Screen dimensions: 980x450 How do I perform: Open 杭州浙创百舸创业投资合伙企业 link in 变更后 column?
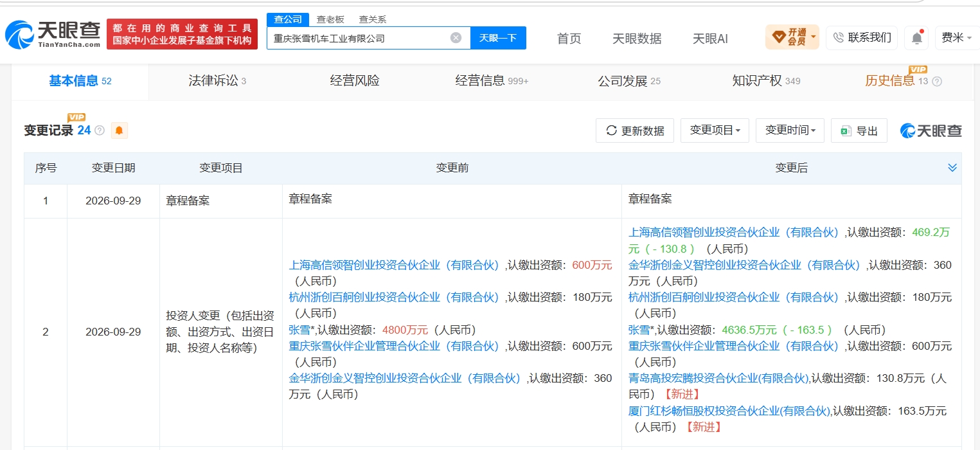coord(733,297)
